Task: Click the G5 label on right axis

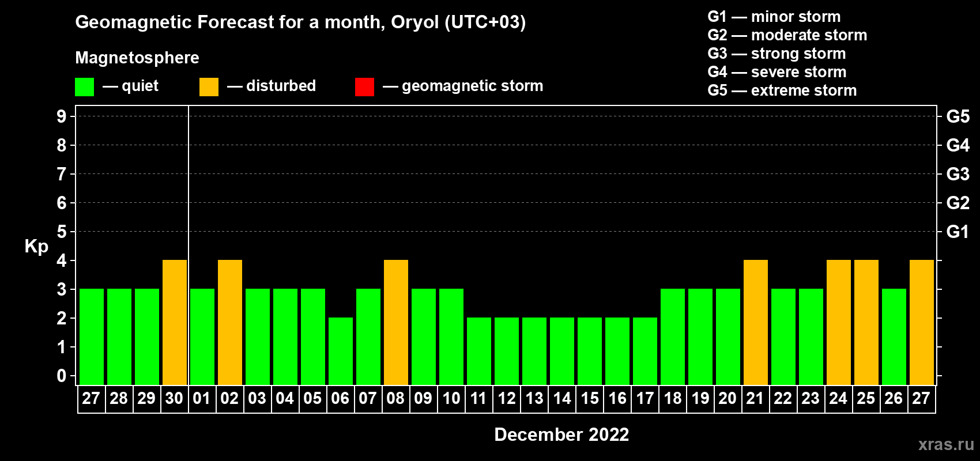Action: [958, 116]
